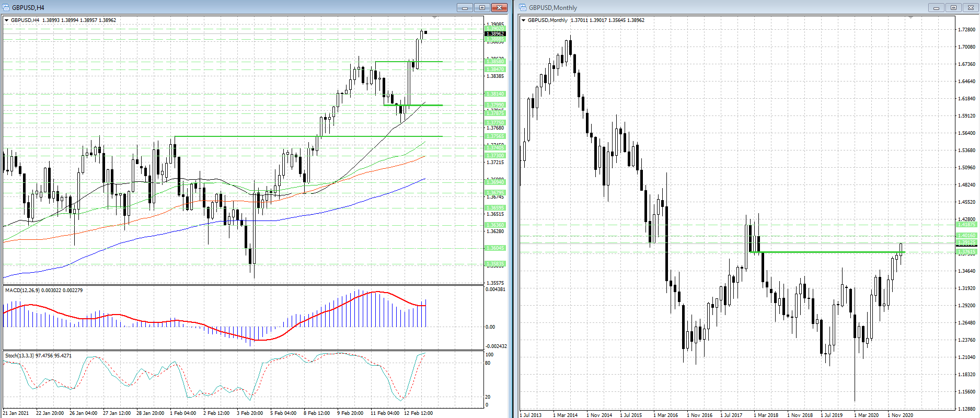
Task: Close the GBPUSD,H4 chart window
Action: pos(499,7)
